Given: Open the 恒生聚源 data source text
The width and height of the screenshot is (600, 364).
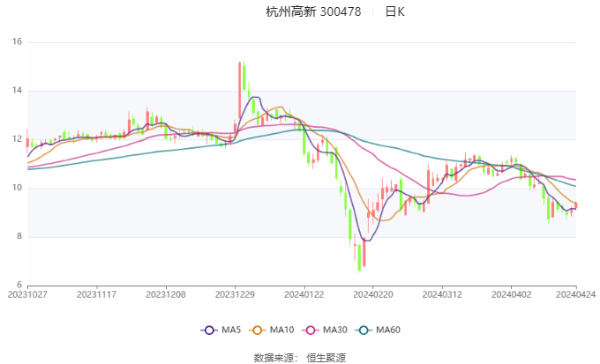Looking at the screenshot, I should tap(326, 358).
